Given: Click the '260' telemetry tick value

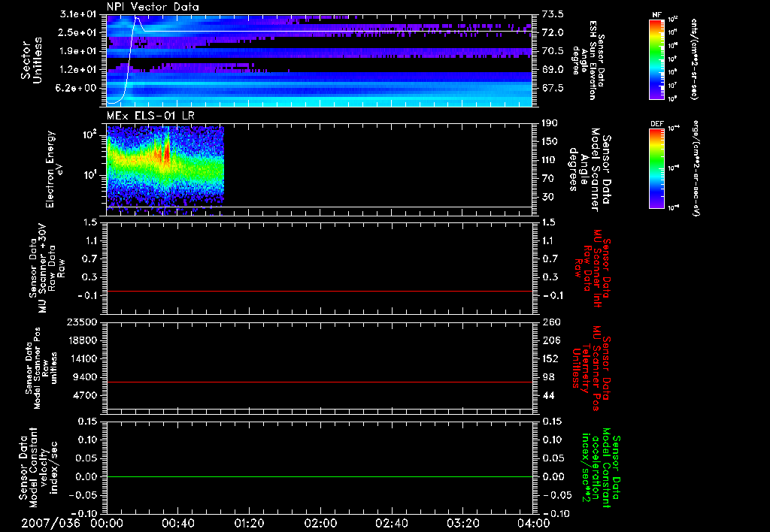Looking at the screenshot, I should pyautogui.click(x=550, y=322).
